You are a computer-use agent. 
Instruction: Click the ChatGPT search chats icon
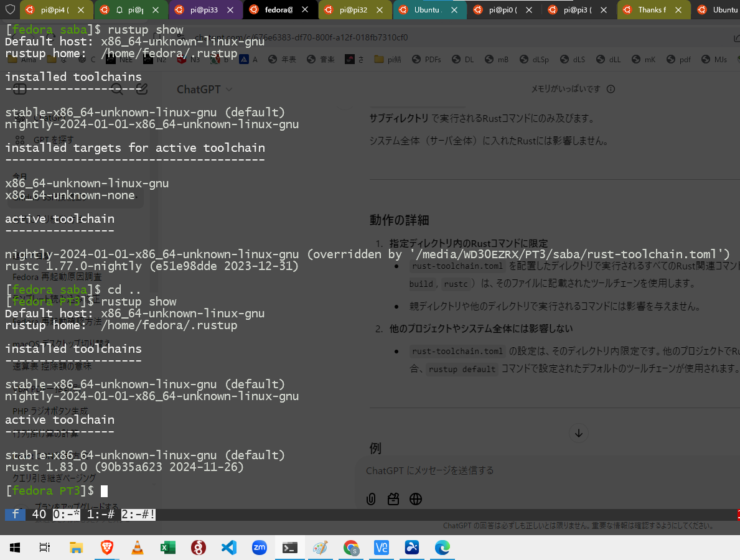pos(117,89)
